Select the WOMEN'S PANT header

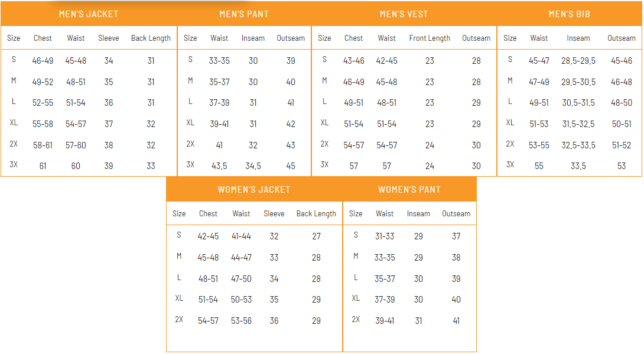(409, 189)
